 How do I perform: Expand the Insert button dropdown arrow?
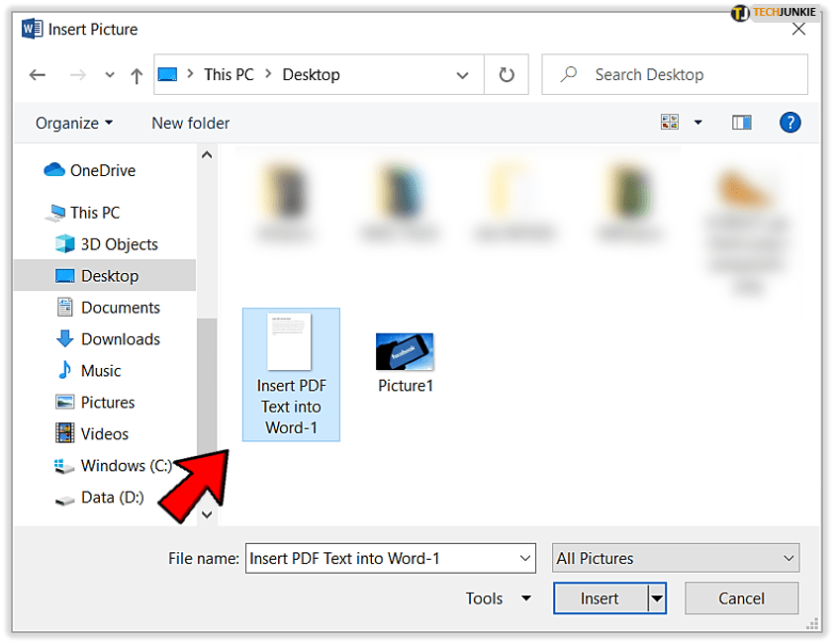[657, 598]
